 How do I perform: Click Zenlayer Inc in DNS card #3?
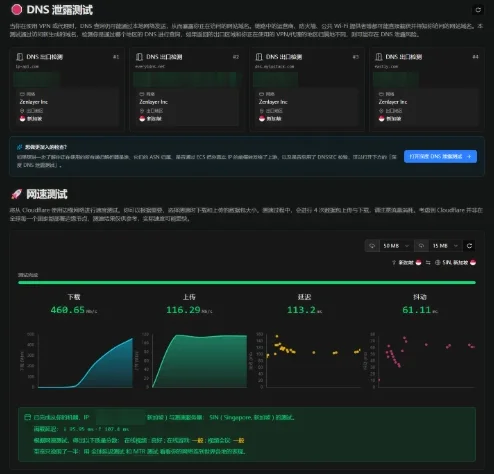pos(273,102)
